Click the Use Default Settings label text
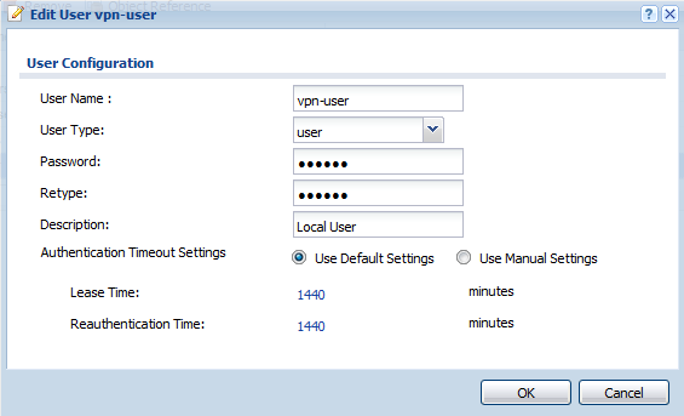This screenshot has width=684, height=416. coord(374,258)
